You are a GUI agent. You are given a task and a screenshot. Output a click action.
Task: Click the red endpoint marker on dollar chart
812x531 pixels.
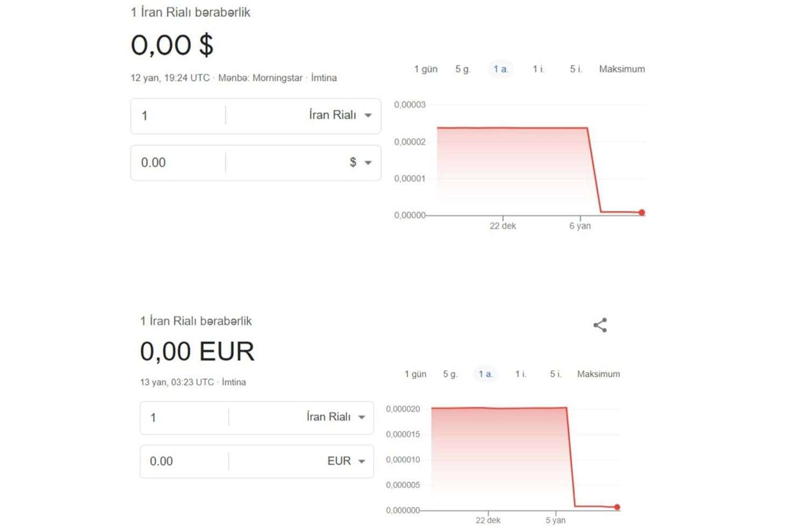click(641, 213)
